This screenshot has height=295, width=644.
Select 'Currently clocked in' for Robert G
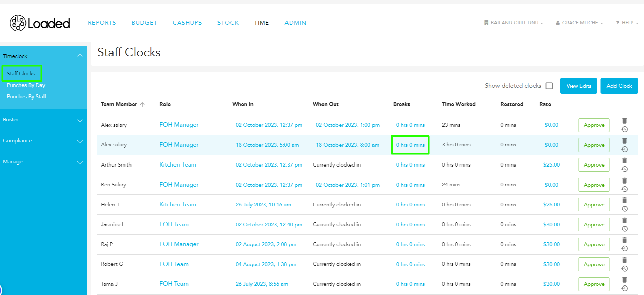[x=336, y=264]
